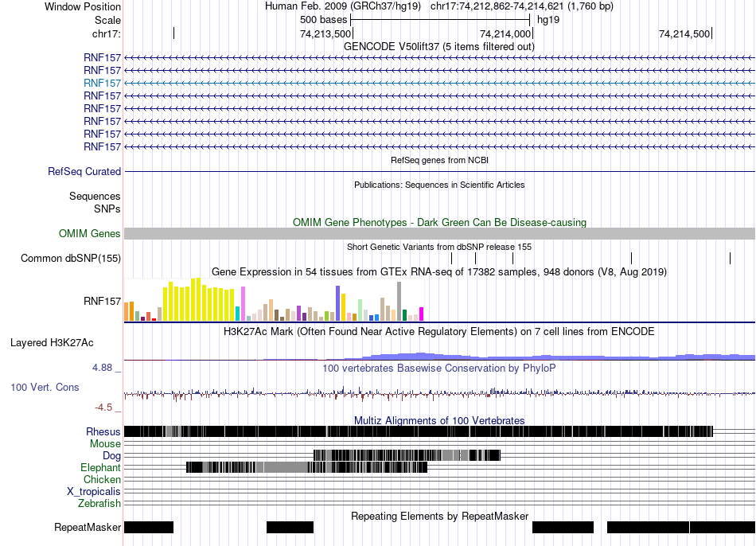This screenshot has height=546, width=756.
Task: Click the 500 bases scale bar
Action: click(x=440, y=20)
